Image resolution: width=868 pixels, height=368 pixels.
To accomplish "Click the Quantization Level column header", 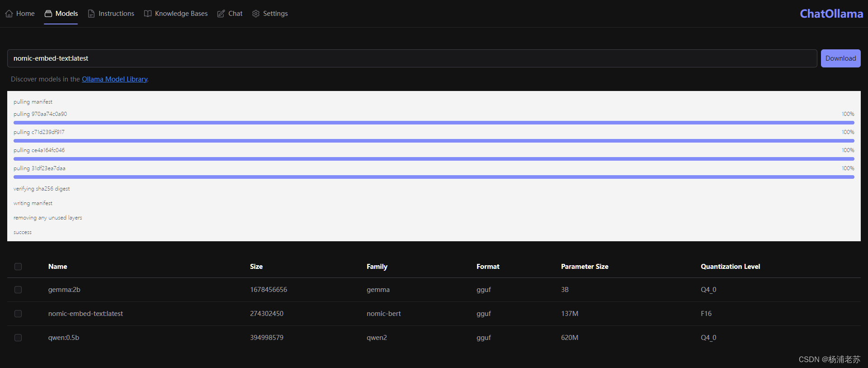I will click(730, 267).
